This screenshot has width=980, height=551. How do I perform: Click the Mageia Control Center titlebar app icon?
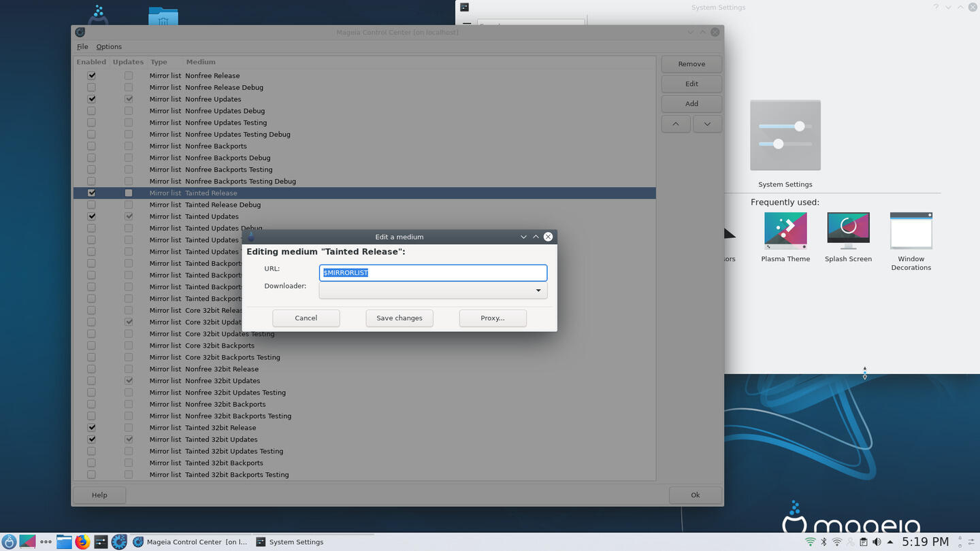(x=80, y=32)
